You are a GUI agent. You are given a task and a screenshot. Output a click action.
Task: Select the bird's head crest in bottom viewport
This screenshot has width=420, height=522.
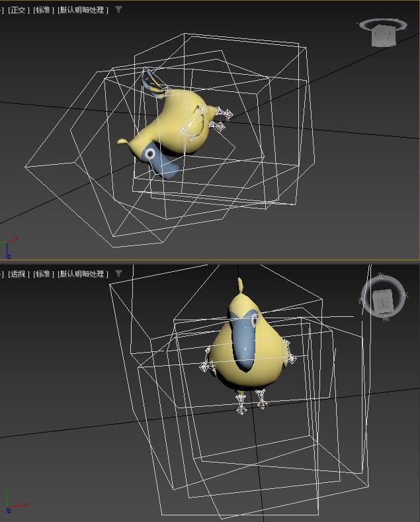point(240,286)
